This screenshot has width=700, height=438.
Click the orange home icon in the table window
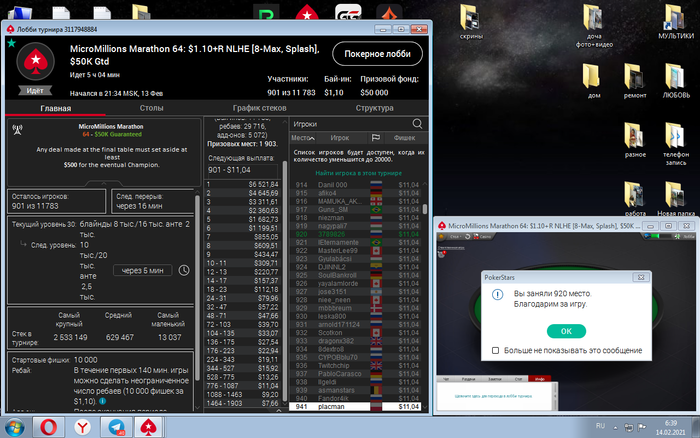pyautogui.click(x=442, y=236)
